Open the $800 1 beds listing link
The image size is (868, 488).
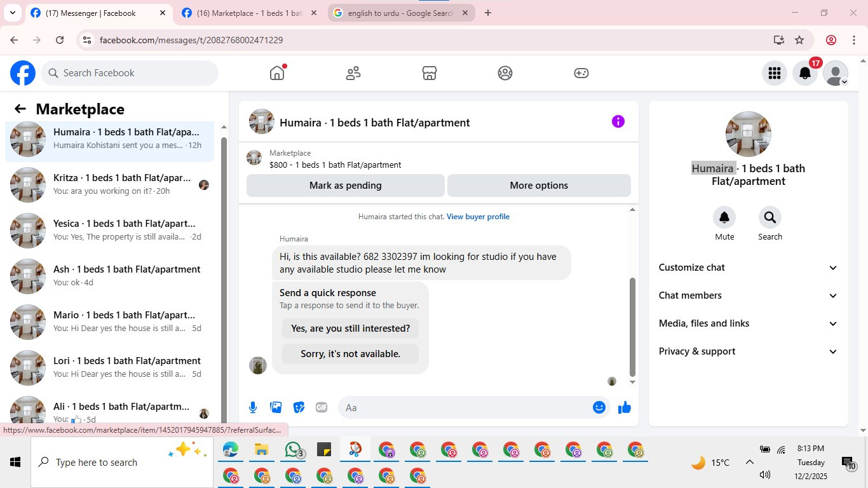click(335, 165)
